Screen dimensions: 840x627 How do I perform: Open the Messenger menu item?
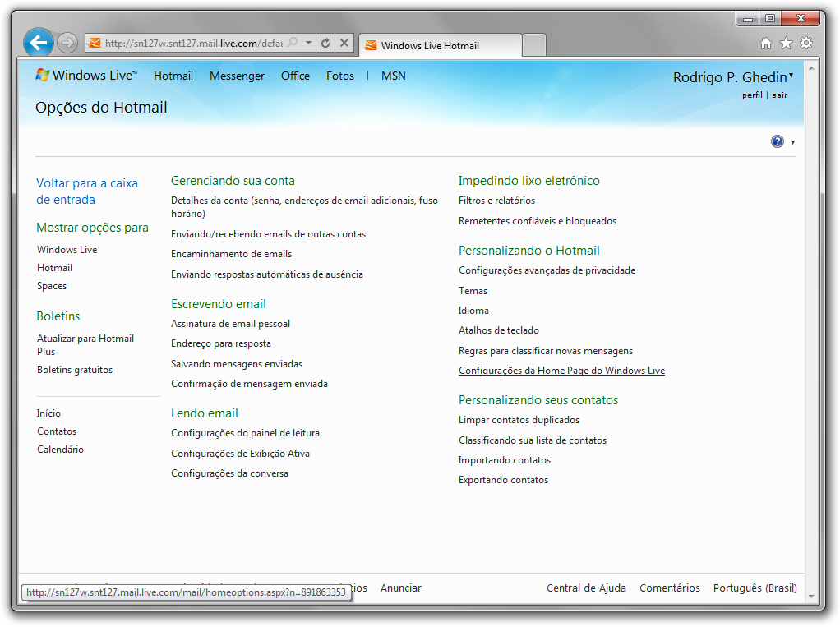click(237, 75)
